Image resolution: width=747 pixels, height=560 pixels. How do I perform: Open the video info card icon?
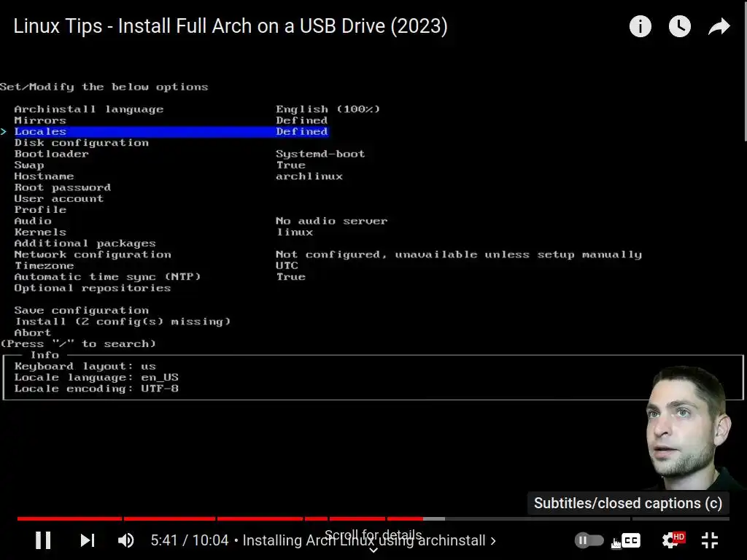tap(640, 26)
